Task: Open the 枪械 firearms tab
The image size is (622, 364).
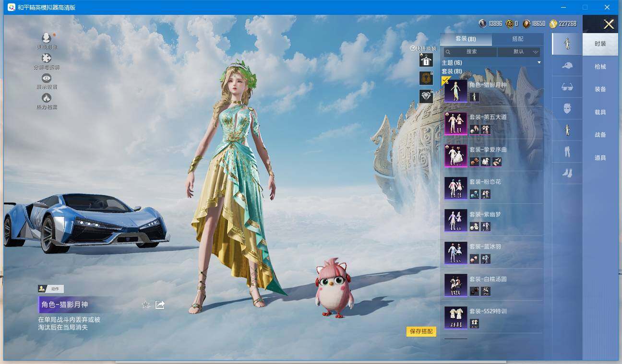Action: pos(600,67)
